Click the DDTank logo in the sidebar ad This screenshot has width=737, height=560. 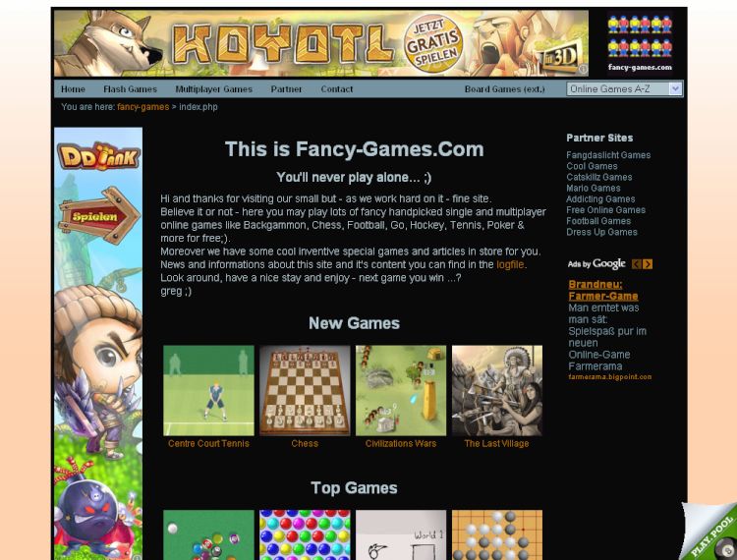pos(98,156)
